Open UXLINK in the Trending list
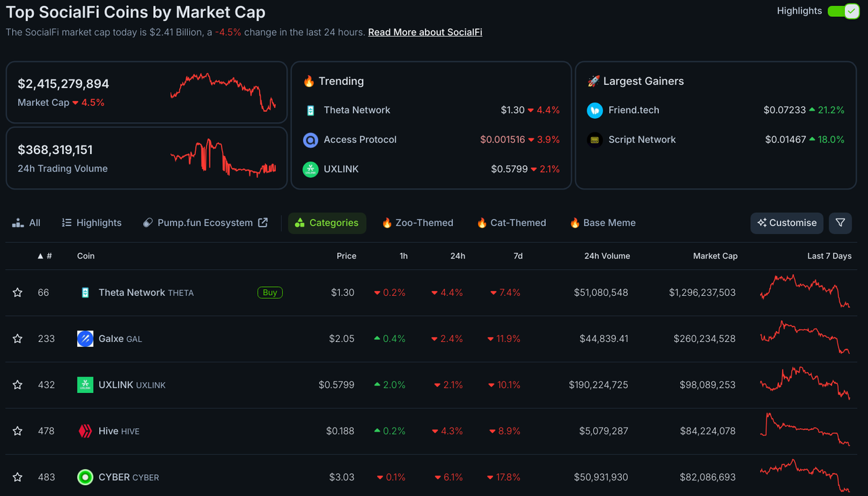868x496 pixels. tap(341, 169)
